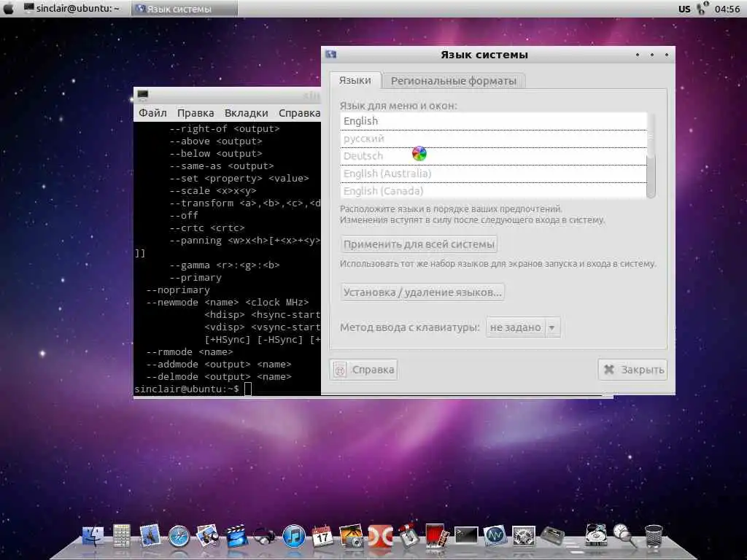Open Finder from the dock
The image size is (747, 560).
pos(93,536)
